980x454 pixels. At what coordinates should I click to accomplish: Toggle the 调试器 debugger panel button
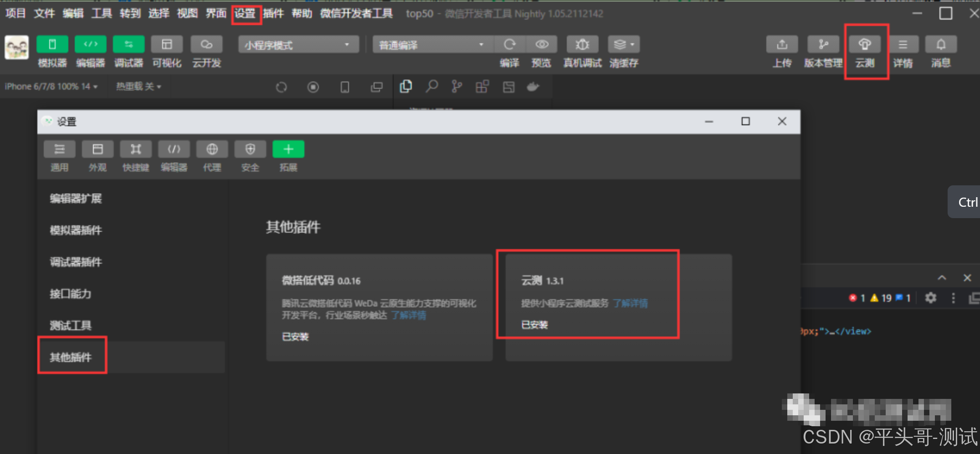tap(129, 45)
